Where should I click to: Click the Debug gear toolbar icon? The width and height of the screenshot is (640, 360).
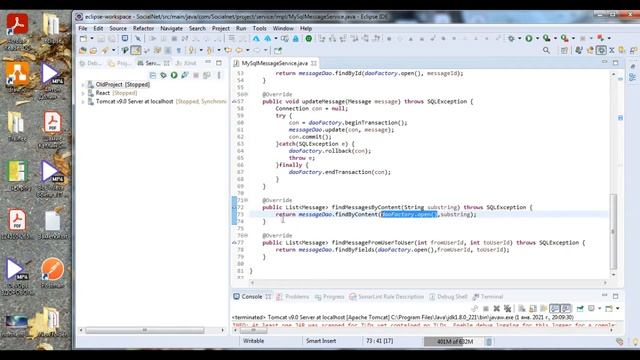pyautogui.click(x=511, y=38)
